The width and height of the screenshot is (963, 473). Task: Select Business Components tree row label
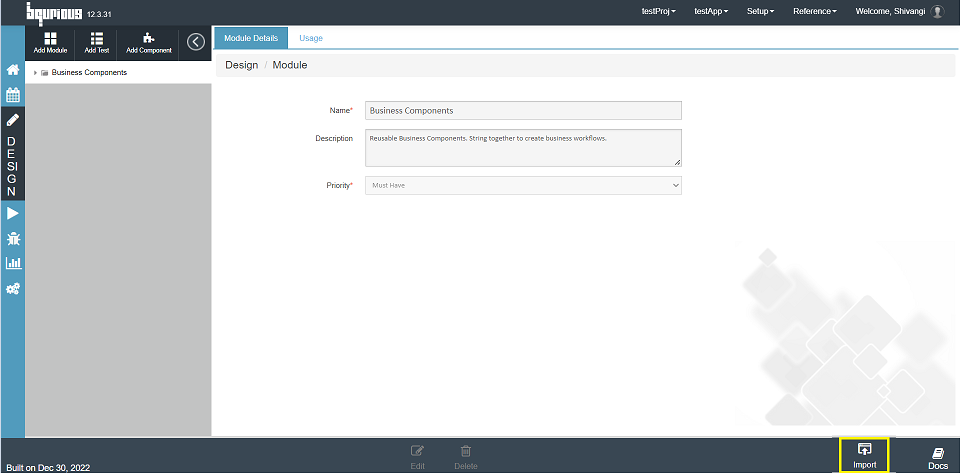89,72
